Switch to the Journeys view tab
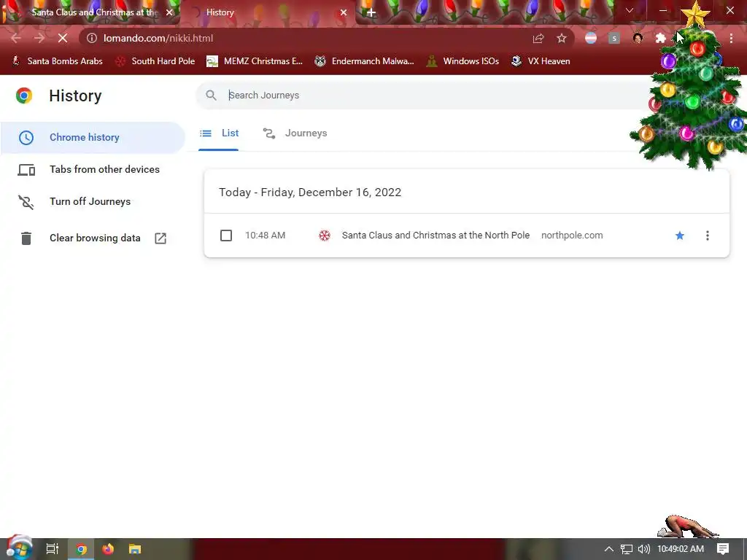Image resolution: width=747 pixels, height=560 pixels. click(295, 133)
